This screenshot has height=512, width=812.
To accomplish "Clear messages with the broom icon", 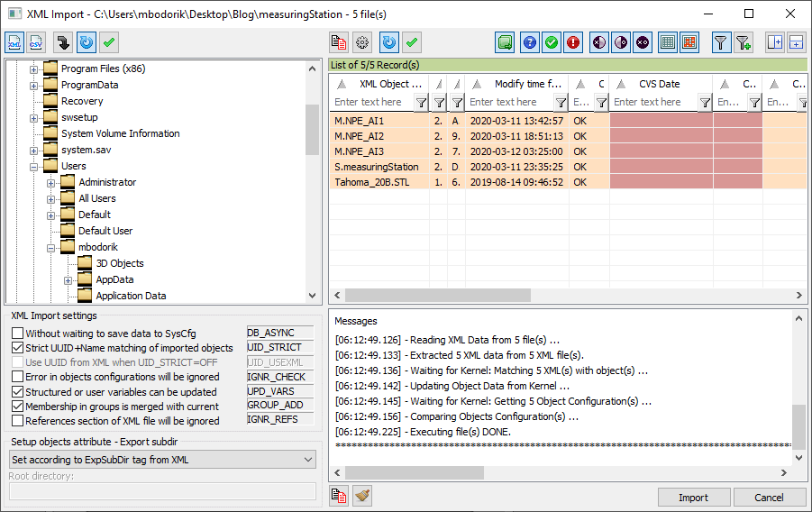I will click(x=362, y=496).
